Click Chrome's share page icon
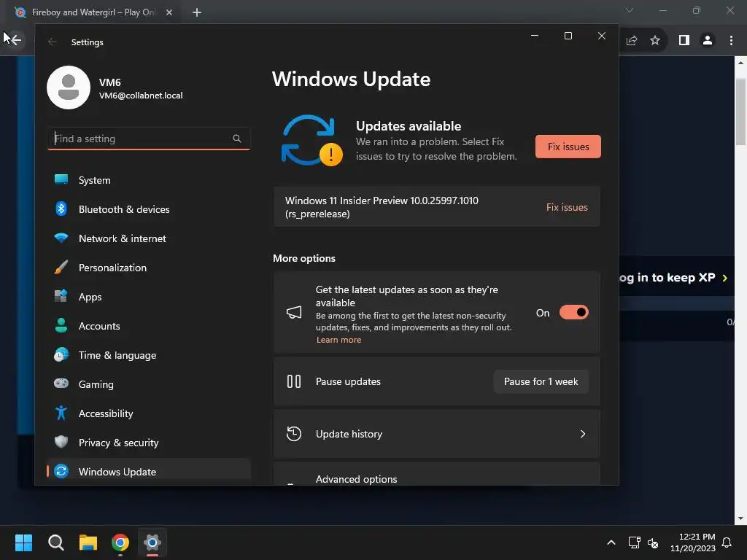Viewport: 747px width, 560px height. click(x=632, y=41)
